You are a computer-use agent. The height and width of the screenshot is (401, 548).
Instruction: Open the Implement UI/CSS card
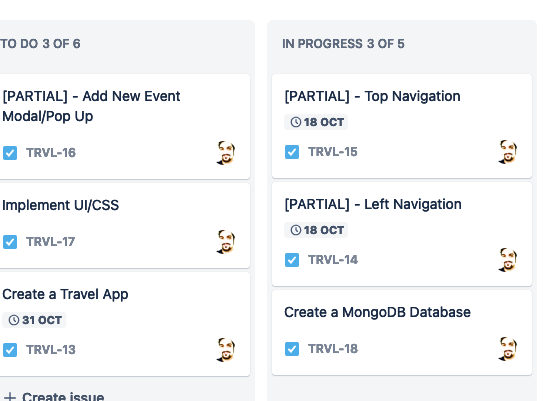pyautogui.click(x=124, y=225)
